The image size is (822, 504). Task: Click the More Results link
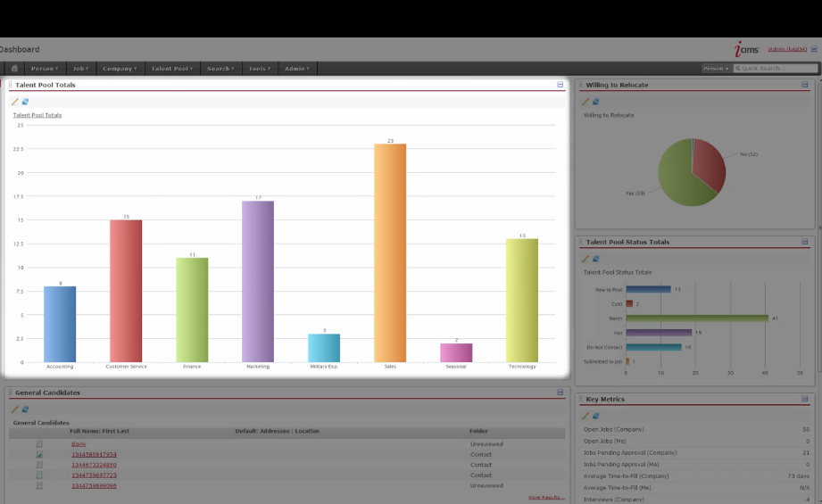545,497
